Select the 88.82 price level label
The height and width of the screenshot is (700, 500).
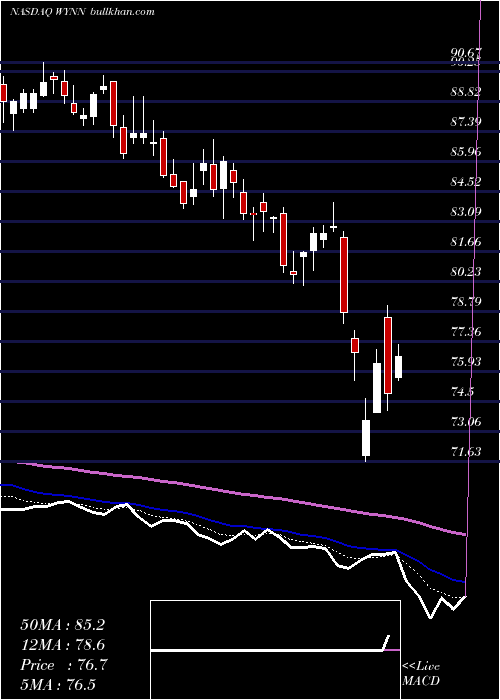(x=466, y=92)
